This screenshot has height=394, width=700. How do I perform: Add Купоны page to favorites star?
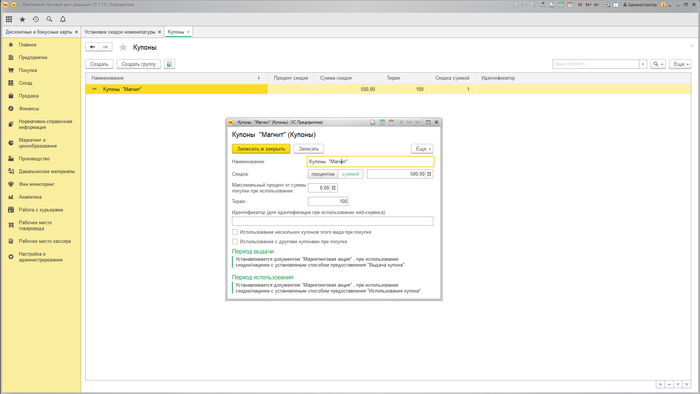point(123,47)
